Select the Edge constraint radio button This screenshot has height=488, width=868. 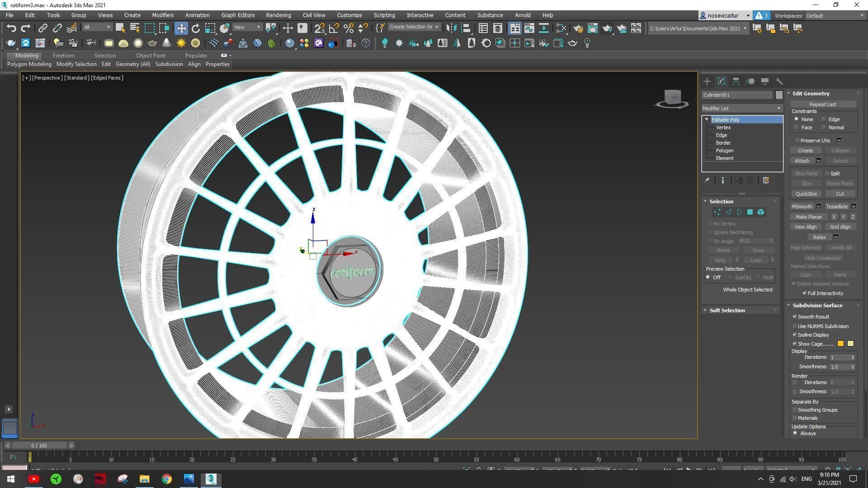click(x=824, y=119)
